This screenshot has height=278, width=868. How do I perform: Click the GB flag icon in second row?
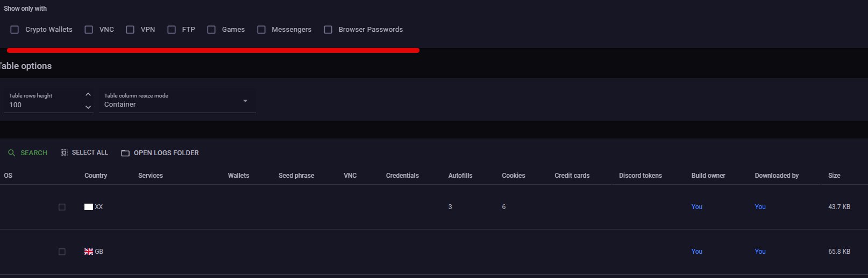(x=89, y=252)
